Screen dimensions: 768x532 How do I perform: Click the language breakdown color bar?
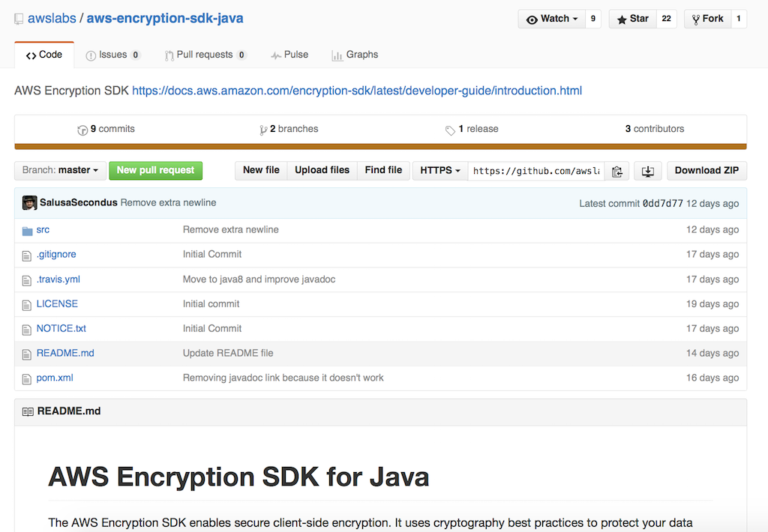click(380, 146)
